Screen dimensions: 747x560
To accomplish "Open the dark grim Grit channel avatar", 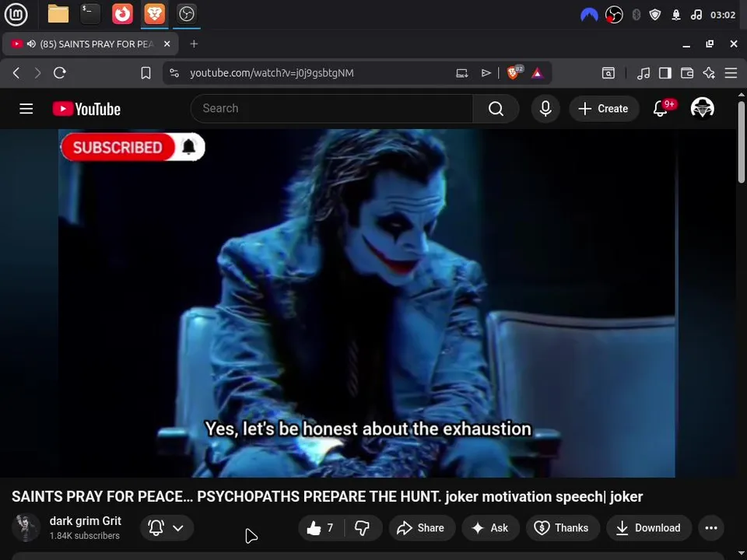I will [x=26, y=527].
